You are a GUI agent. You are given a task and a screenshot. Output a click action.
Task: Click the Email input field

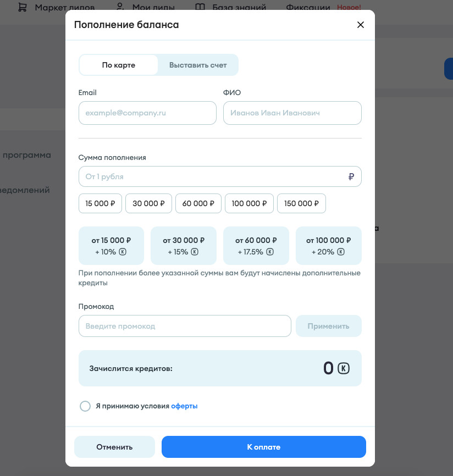click(147, 113)
